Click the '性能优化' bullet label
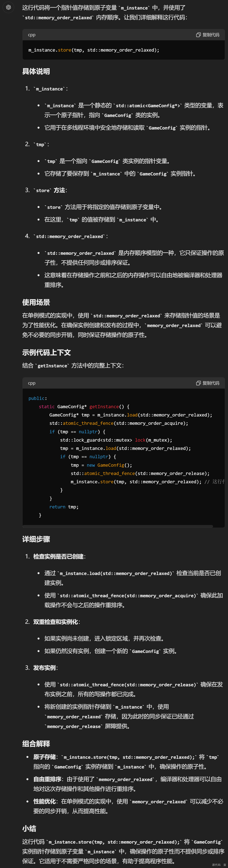This screenshot has height=868, width=228. (x=44, y=801)
